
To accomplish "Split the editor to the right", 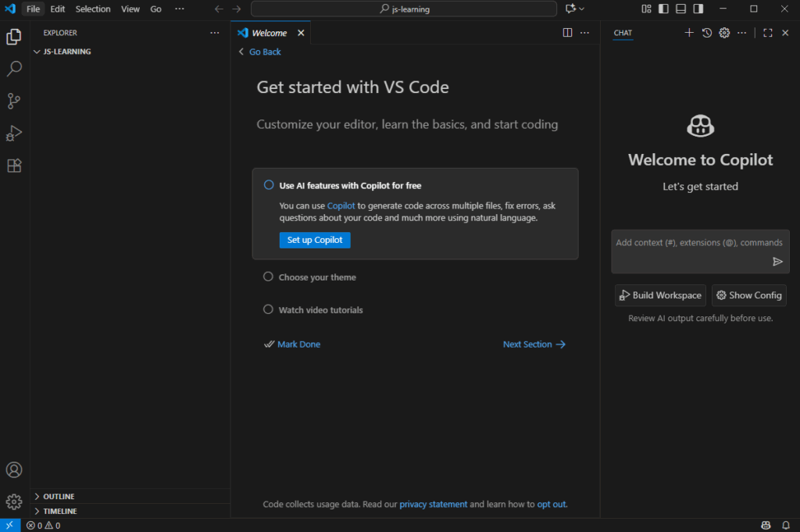I will pyautogui.click(x=567, y=33).
